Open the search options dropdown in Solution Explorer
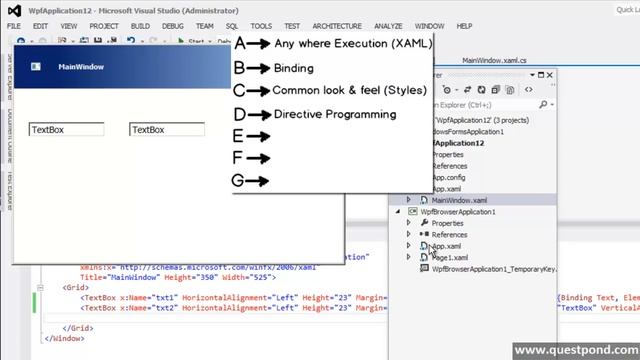 click(552, 105)
